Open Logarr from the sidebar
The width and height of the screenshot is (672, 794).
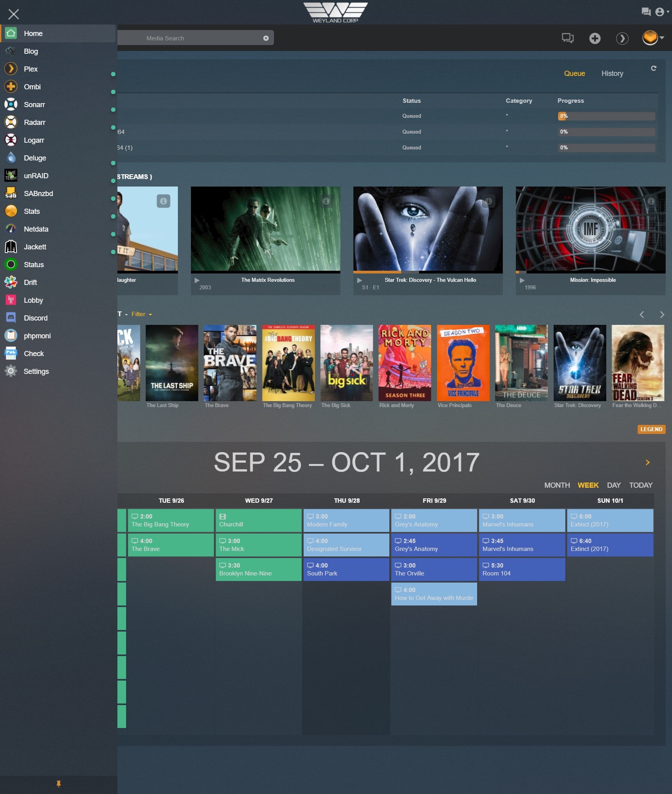pos(58,140)
